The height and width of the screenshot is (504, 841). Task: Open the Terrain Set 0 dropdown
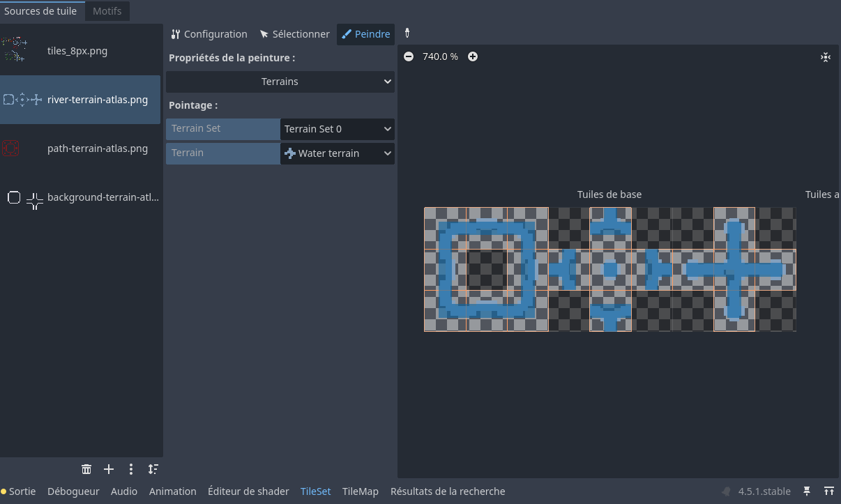[x=338, y=129]
